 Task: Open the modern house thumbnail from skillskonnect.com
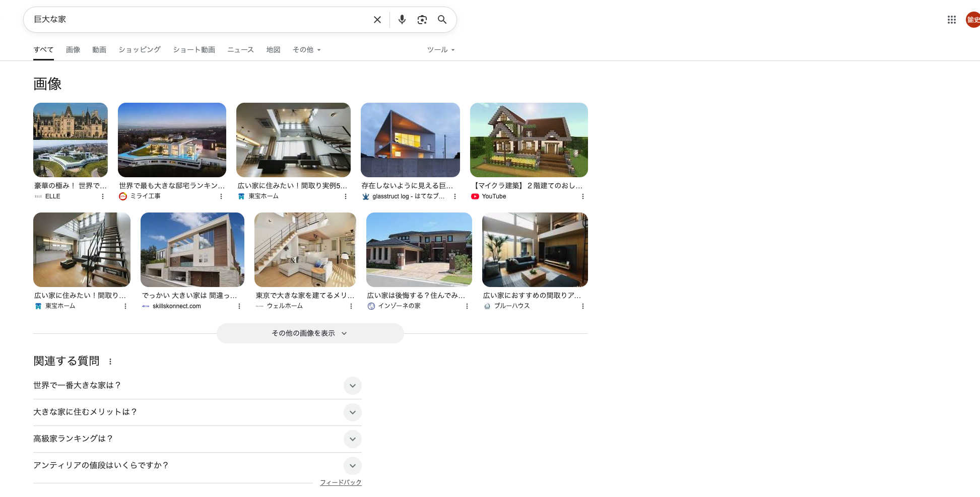click(192, 250)
